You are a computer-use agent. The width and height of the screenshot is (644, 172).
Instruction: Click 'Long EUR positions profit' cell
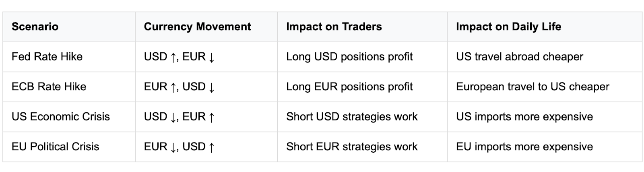[x=362, y=87]
